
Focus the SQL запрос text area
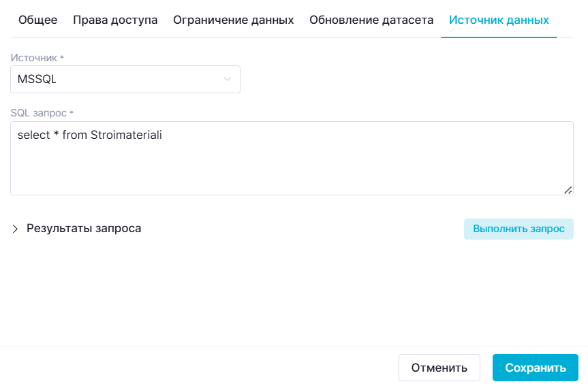(x=292, y=158)
